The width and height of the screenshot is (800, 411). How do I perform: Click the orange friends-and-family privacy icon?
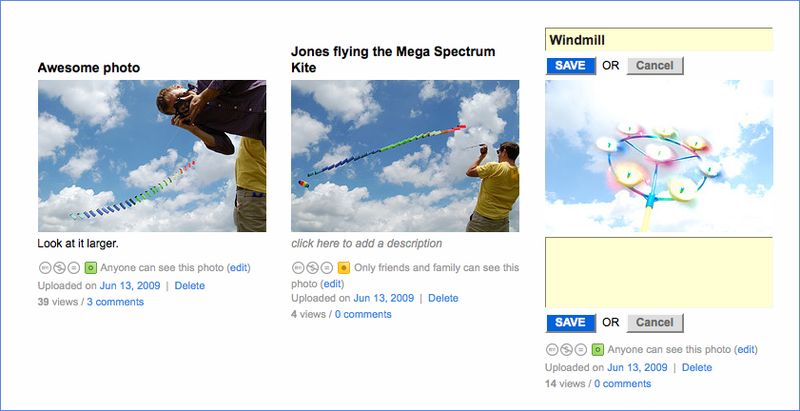(x=343, y=268)
